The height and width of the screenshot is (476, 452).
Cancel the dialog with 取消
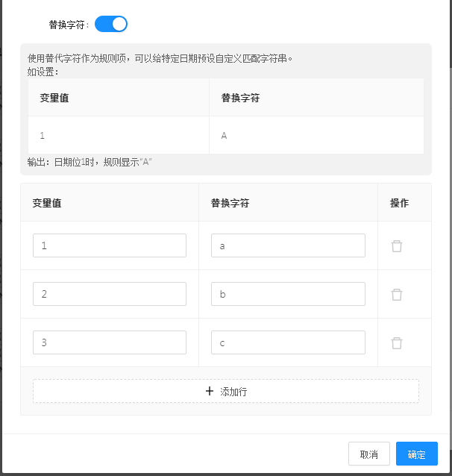pyautogui.click(x=368, y=454)
